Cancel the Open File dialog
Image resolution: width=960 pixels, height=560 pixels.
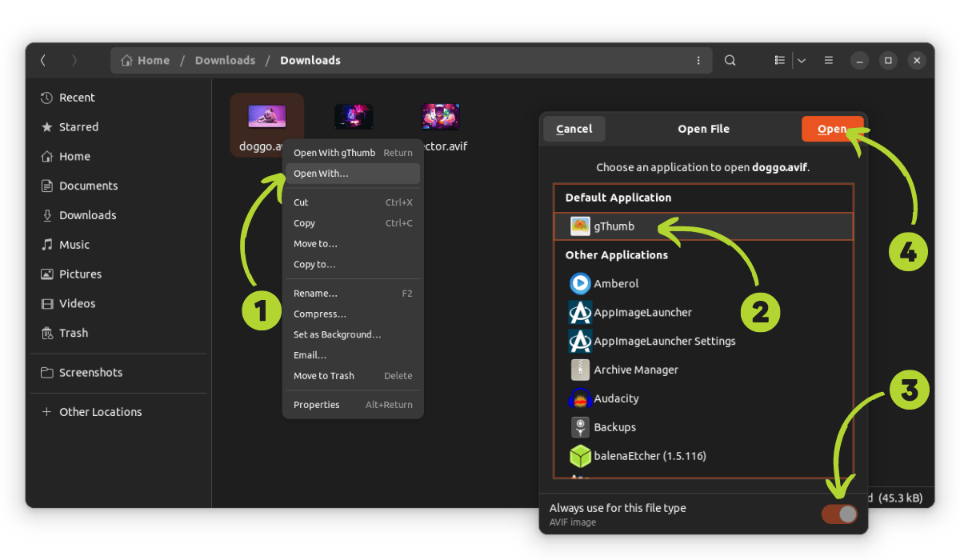[x=574, y=129]
